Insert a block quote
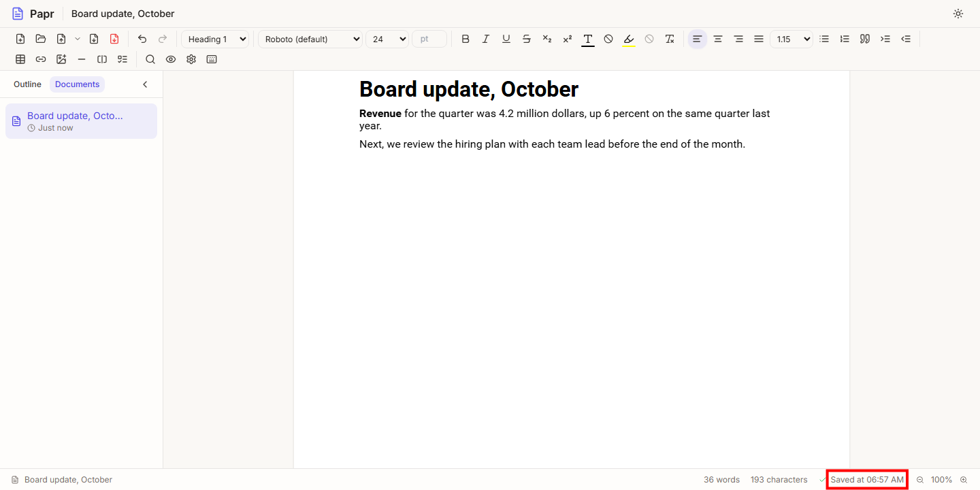Viewport: 980px width, 490px height. tap(865, 39)
